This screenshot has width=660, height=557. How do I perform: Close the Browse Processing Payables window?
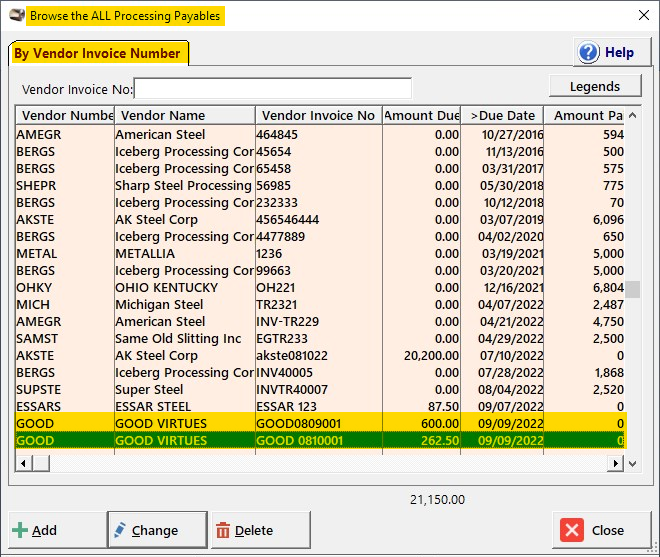coord(644,16)
